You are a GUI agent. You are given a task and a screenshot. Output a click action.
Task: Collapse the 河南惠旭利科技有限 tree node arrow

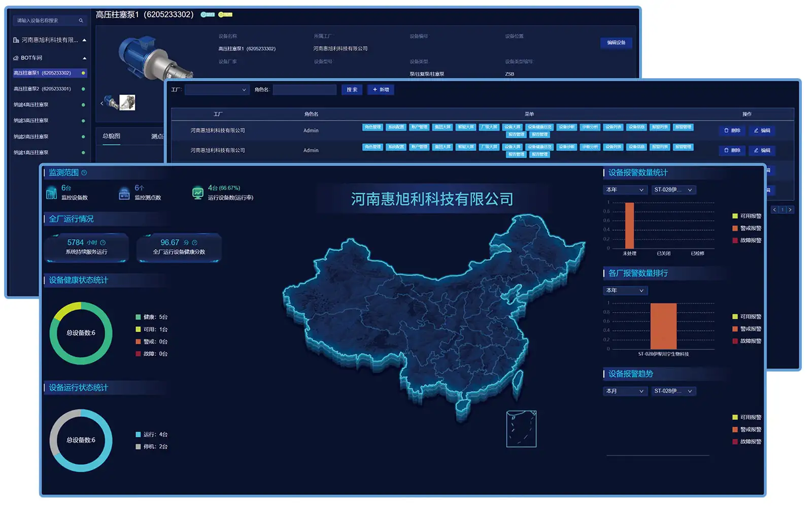click(84, 40)
